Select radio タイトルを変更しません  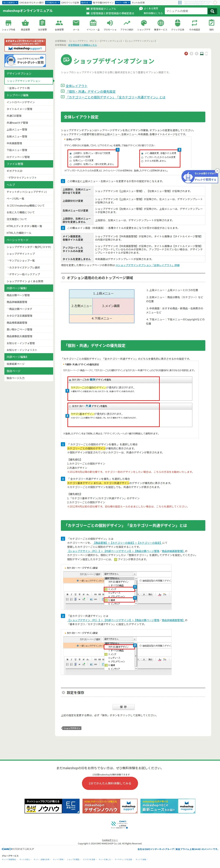click(142, 161)
